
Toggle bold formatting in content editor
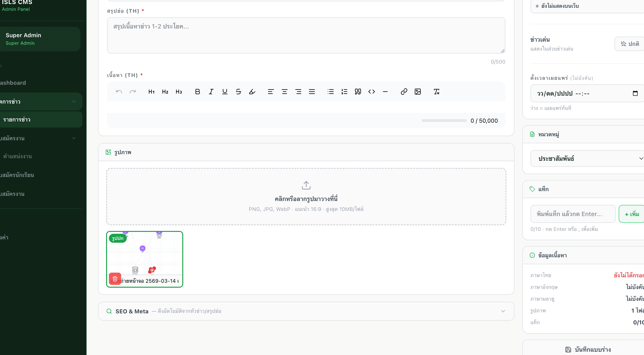198,92
